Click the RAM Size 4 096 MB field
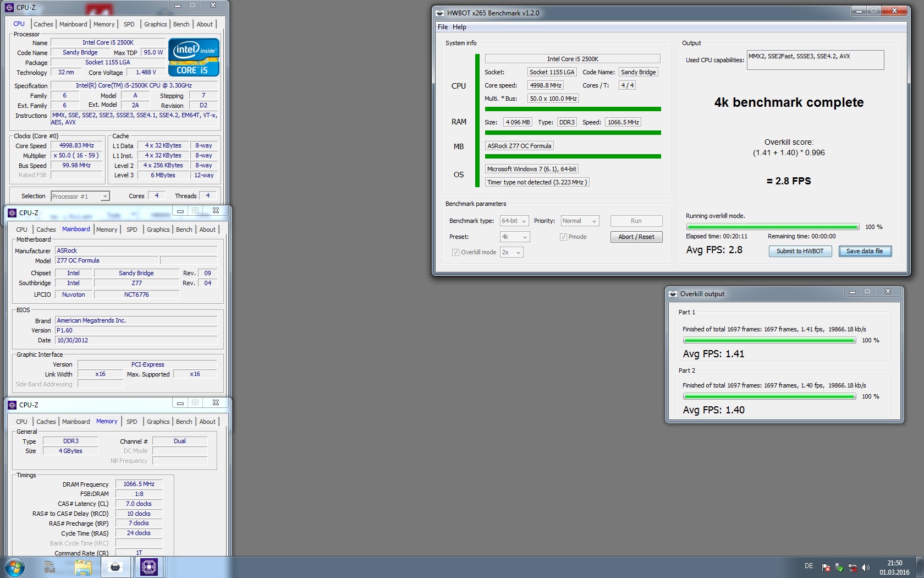Image resolution: width=924 pixels, height=578 pixels. (x=518, y=123)
